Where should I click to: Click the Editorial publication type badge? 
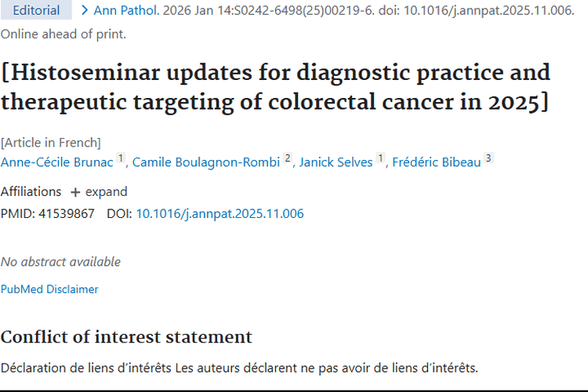pos(36,10)
